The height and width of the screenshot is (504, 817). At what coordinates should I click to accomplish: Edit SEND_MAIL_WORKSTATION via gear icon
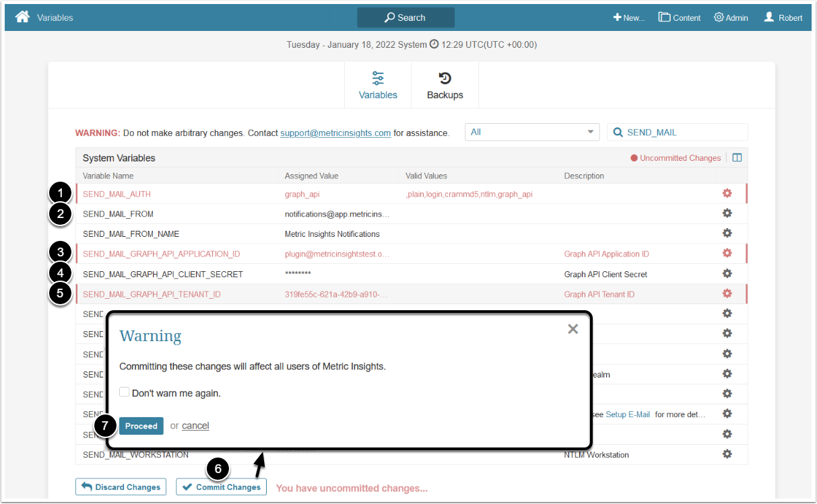tap(727, 454)
